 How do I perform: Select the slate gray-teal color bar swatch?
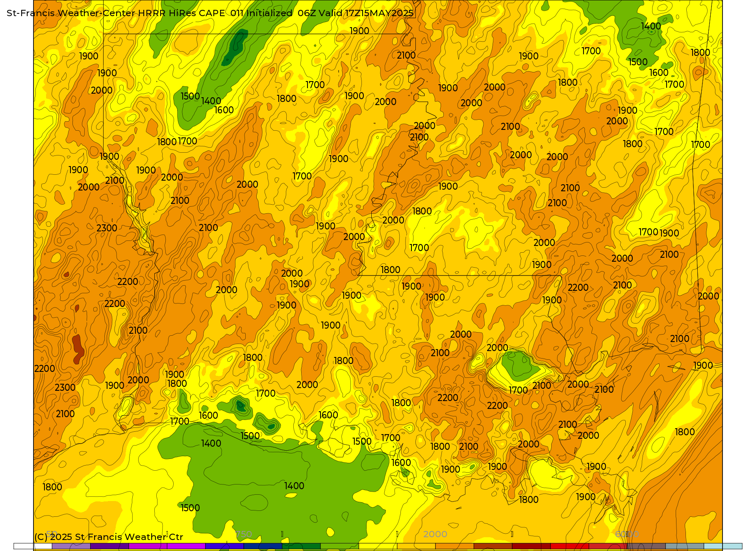tap(685, 546)
